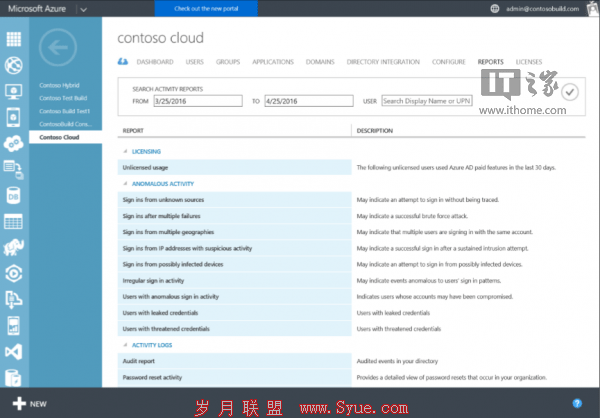Open the Service Bus icon
Image resolution: width=600 pixels, height=418 pixels.
coord(13,300)
